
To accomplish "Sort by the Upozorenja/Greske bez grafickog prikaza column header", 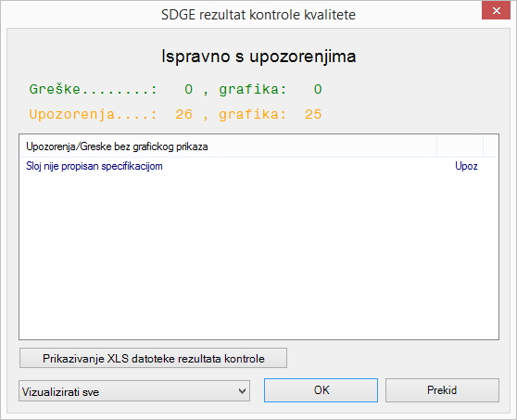I will tap(228, 146).
